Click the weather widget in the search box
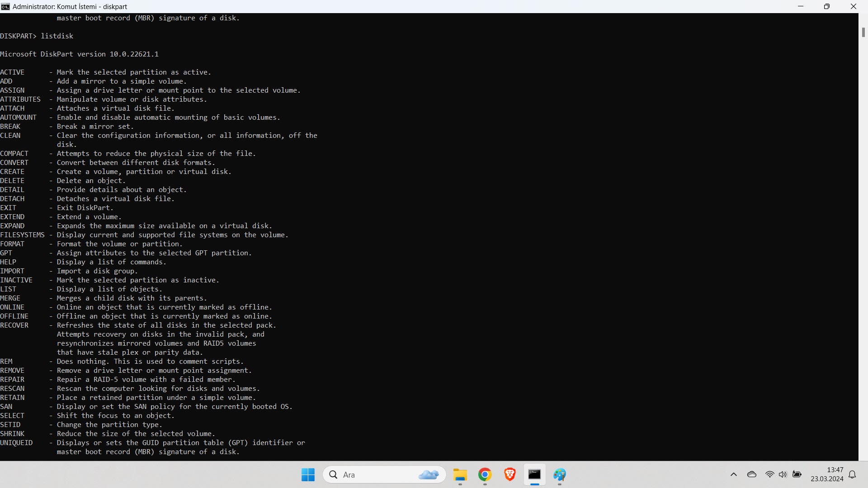This screenshot has height=488, width=868. [429, 474]
